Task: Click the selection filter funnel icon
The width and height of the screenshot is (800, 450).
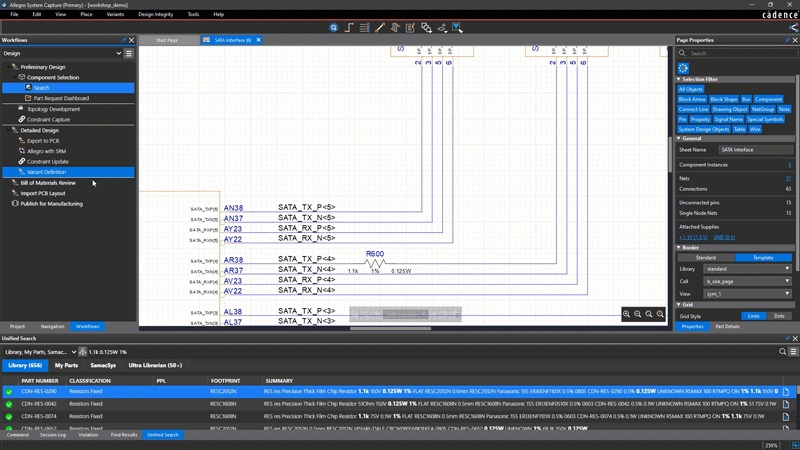Action: tap(457, 28)
